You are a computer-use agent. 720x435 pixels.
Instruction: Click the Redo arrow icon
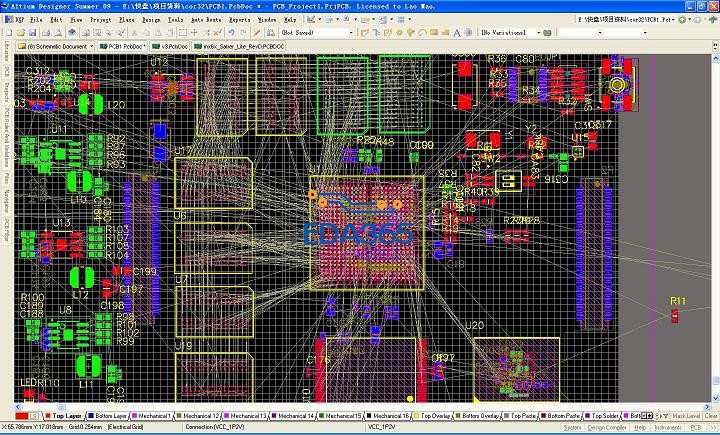(x=243, y=32)
